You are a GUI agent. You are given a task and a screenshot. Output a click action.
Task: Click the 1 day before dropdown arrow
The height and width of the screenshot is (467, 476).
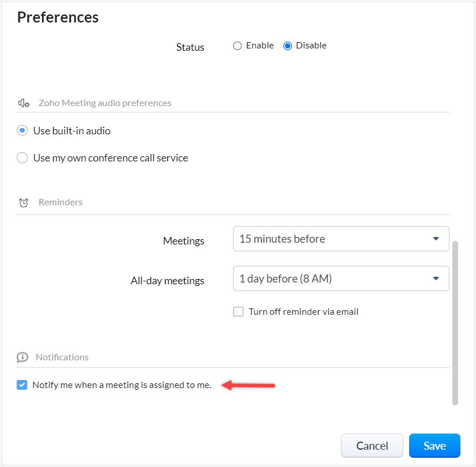click(436, 279)
